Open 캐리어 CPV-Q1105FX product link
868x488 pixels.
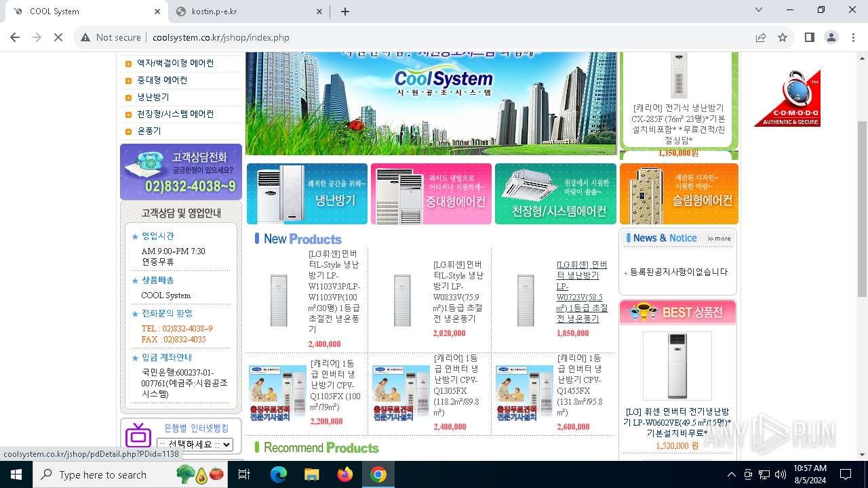336,385
